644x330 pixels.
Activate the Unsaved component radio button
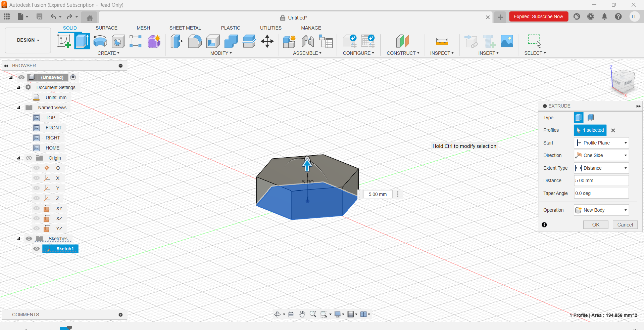pyautogui.click(x=73, y=77)
